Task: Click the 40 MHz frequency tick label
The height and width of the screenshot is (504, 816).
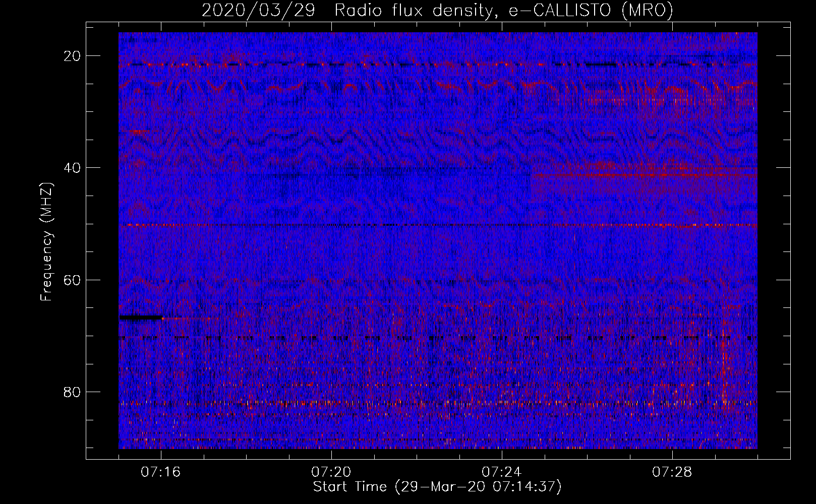Action: click(x=73, y=168)
